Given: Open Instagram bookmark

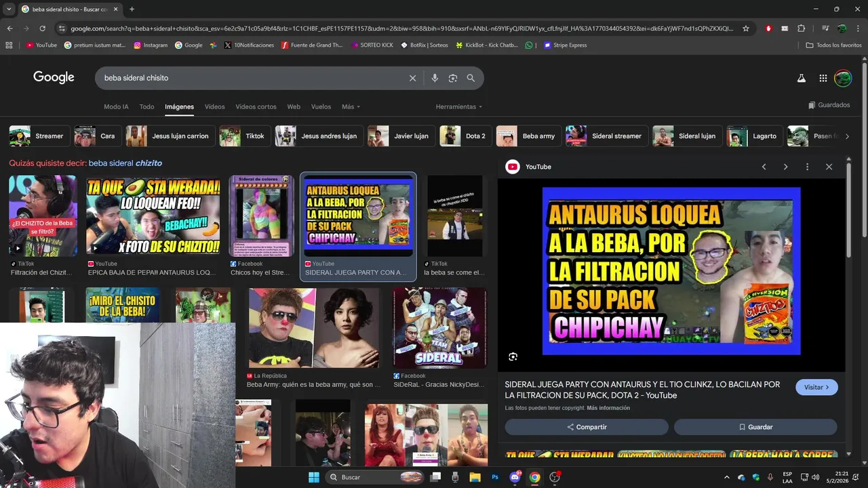Looking at the screenshot, I should (x=151, y=45).
